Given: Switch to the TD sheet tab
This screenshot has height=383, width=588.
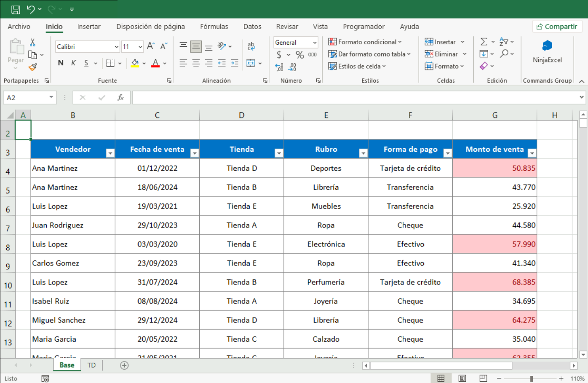Looking at the screenshot, I should [x=91, y=365].
